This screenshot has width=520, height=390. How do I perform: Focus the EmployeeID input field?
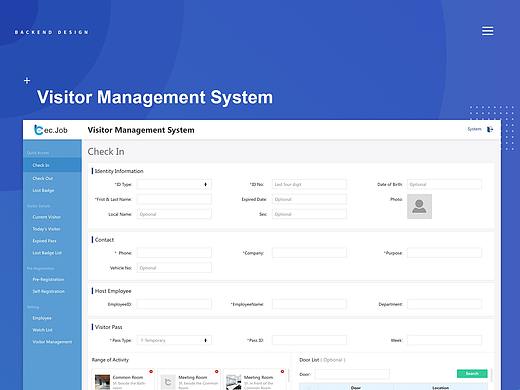tap(174, 304)
